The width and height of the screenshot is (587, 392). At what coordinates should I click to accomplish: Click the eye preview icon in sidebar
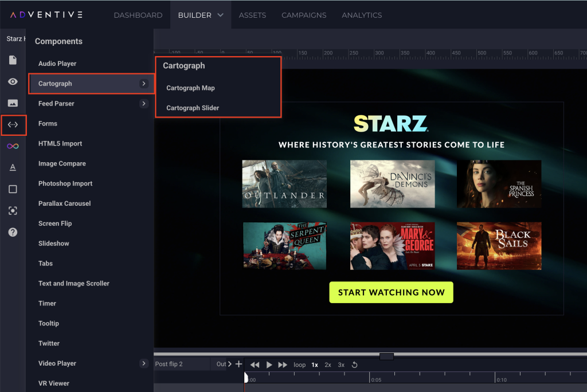(x=13, y=82)
